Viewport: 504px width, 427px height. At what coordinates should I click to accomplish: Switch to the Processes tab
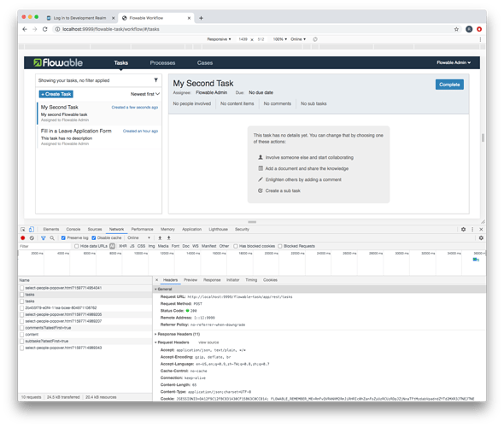click(162, 62)
